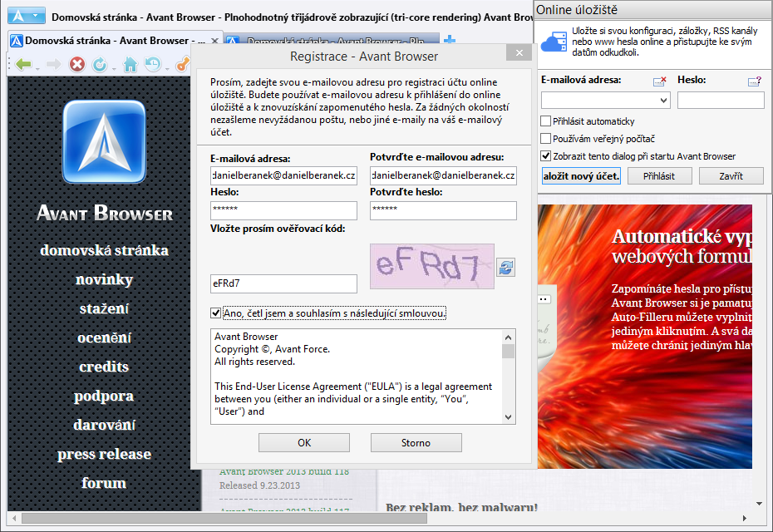The height and width of the screenshot is (532, 773).
Task: Click the 'Bez reklam, bez malwaru!' heading
Action: click(x=461, y=507)
